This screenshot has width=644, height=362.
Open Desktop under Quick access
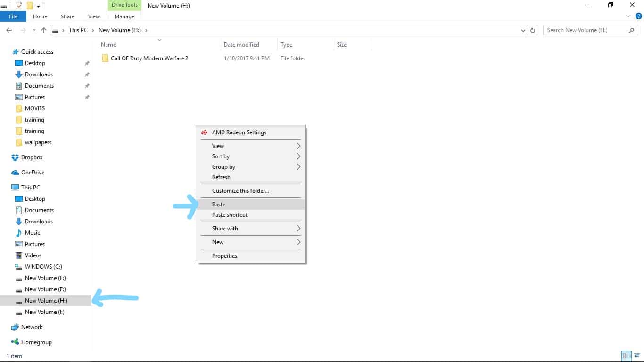[35, 63]
